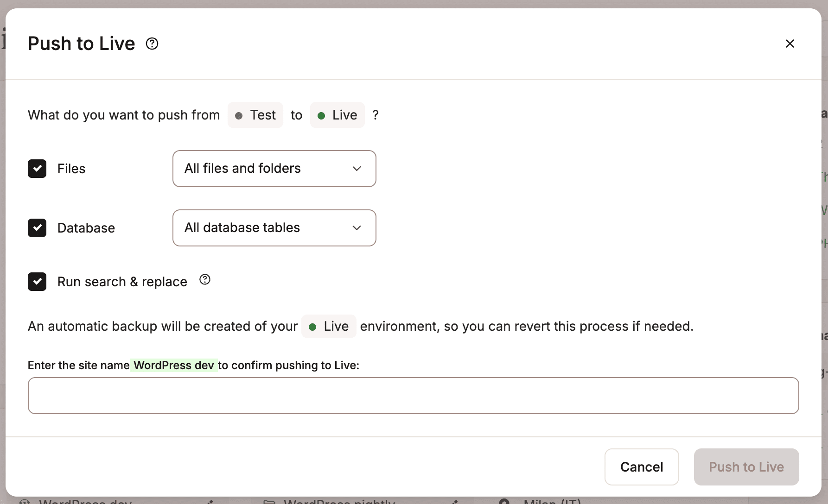Viewport: 828px width, 504px height.
Task: Click the Cancel button
Action: point(642,467)
